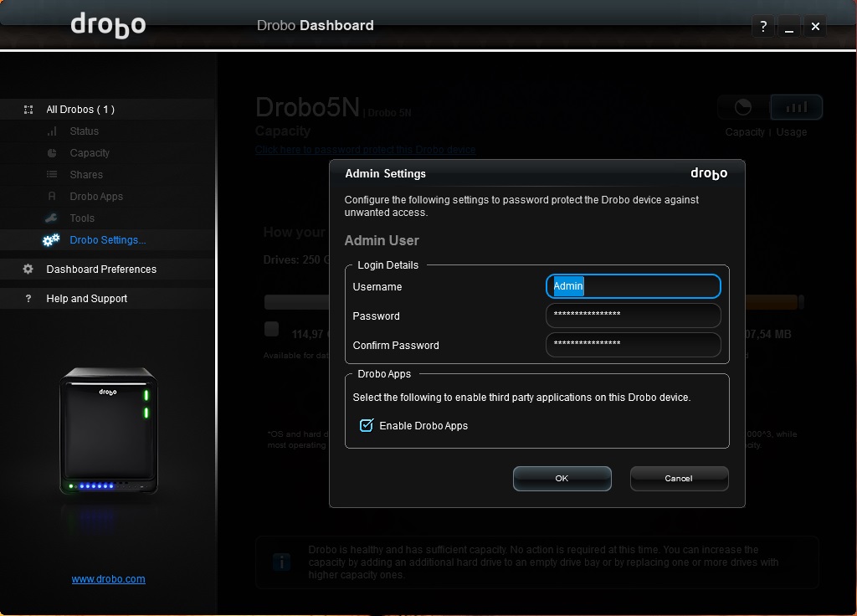Close the Drobo Dashboard window
The image size is (857, 616).
click(815, 26)
